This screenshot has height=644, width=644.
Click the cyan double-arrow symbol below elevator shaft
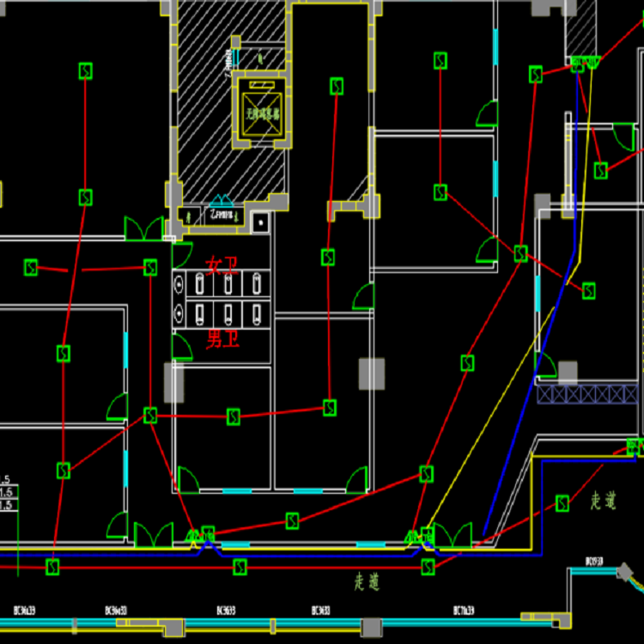click(x=222, y=201)
